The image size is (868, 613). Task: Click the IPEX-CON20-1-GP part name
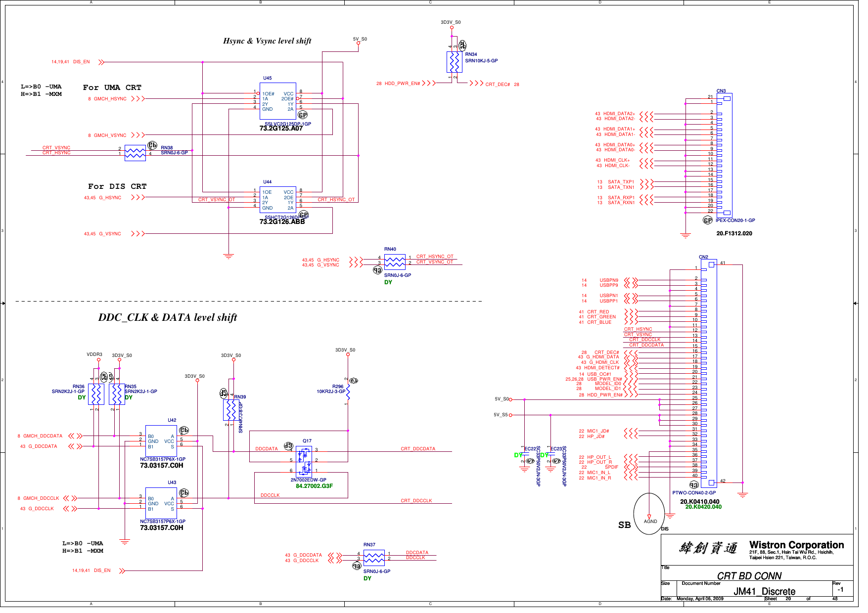[735, 220]
